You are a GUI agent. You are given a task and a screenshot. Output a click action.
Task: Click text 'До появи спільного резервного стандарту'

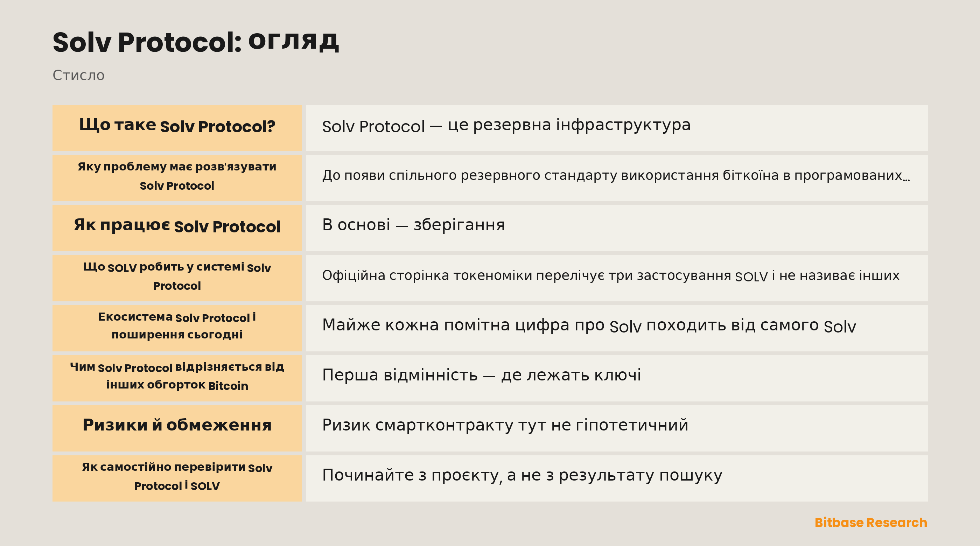pyautogui.click(x=469, y=175)
